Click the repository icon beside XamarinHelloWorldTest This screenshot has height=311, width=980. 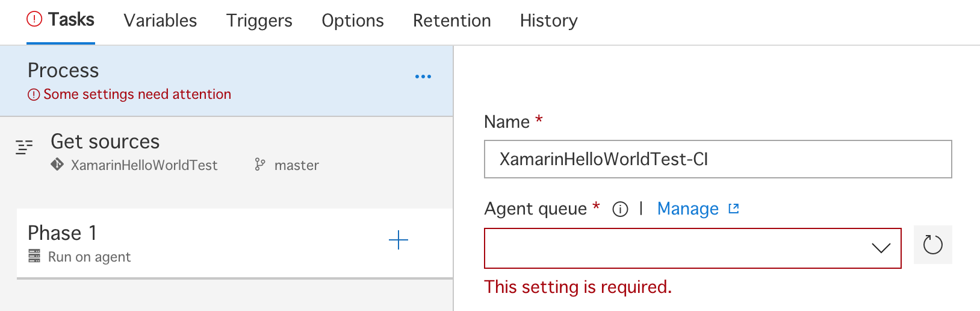[x=57, y=165]
